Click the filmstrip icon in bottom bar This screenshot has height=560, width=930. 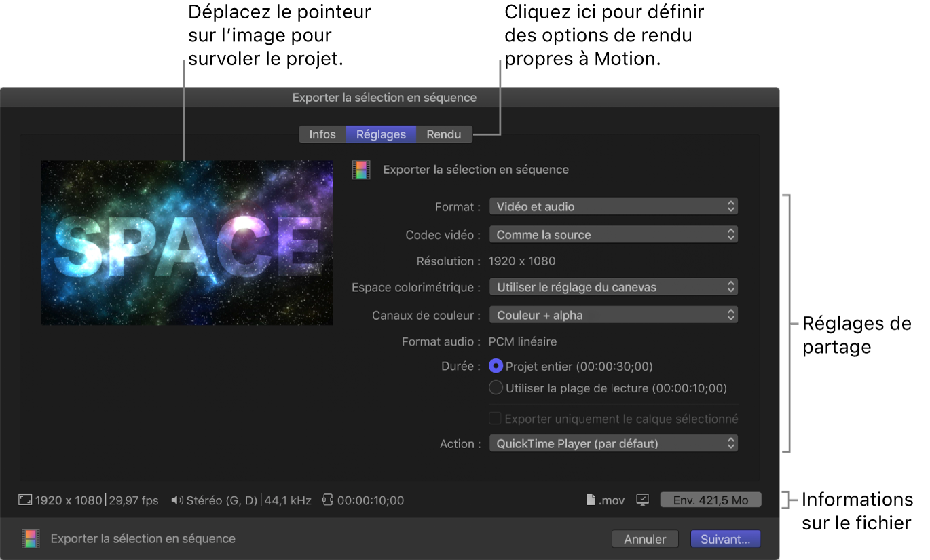click(x=31, y=539)
